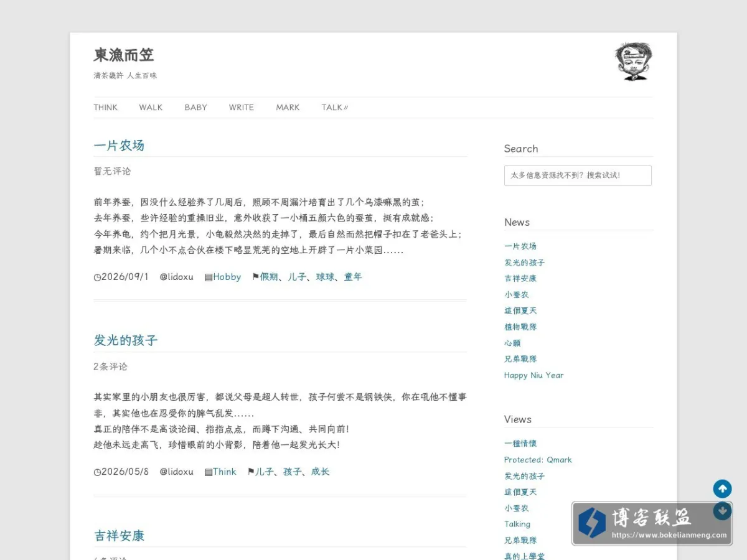Image resolution: width=747 pixels, height=560 pixels.
Task: Select 儿子 tag under 发光的孩子 post
Action: pyautogui.click(x=265, y=472)
